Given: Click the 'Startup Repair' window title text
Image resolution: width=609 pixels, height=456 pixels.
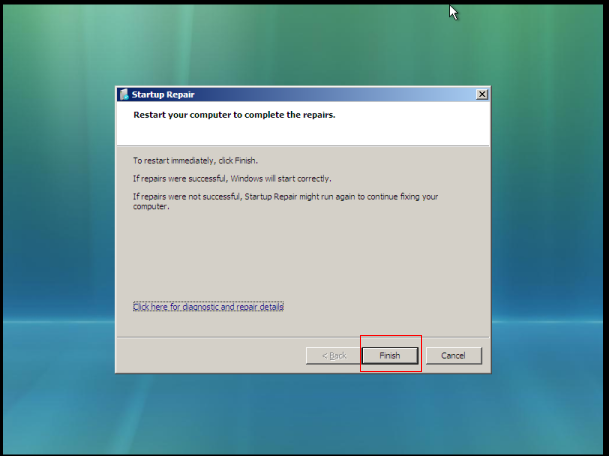Looking at the screenshot, I should [163, 94].
